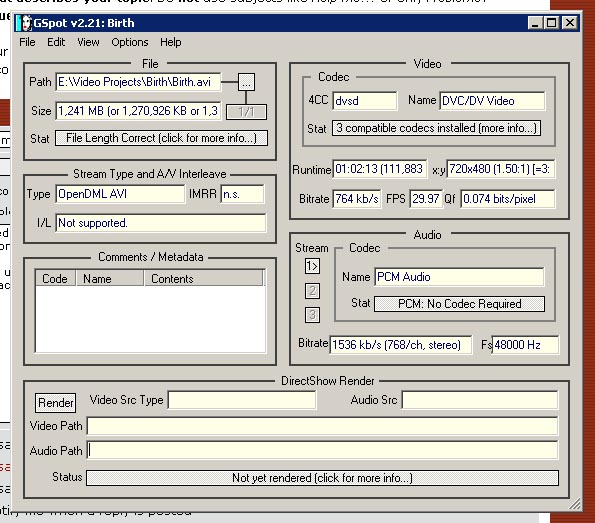This screenshot has width=595, height=523.
Task: Click the Audio Src field
Action: click(x=480, y=400)
